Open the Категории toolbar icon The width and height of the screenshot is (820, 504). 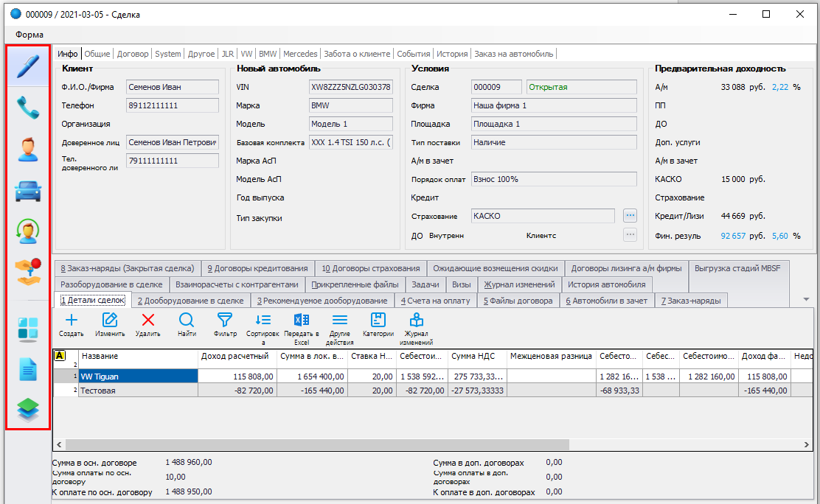click(378, 320)
